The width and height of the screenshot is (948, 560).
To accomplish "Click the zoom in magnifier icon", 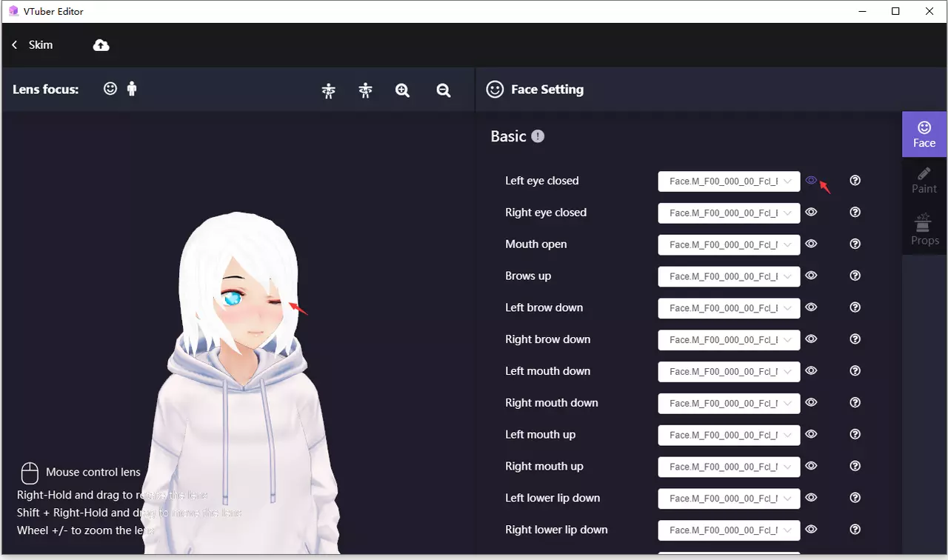I will 402,90.
